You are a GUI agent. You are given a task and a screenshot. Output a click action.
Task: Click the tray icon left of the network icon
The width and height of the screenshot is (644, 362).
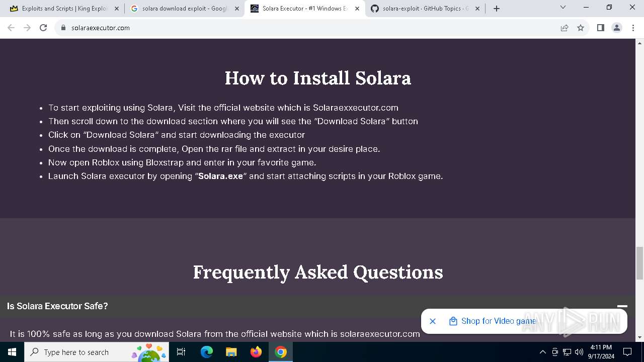tap(555, 352)
